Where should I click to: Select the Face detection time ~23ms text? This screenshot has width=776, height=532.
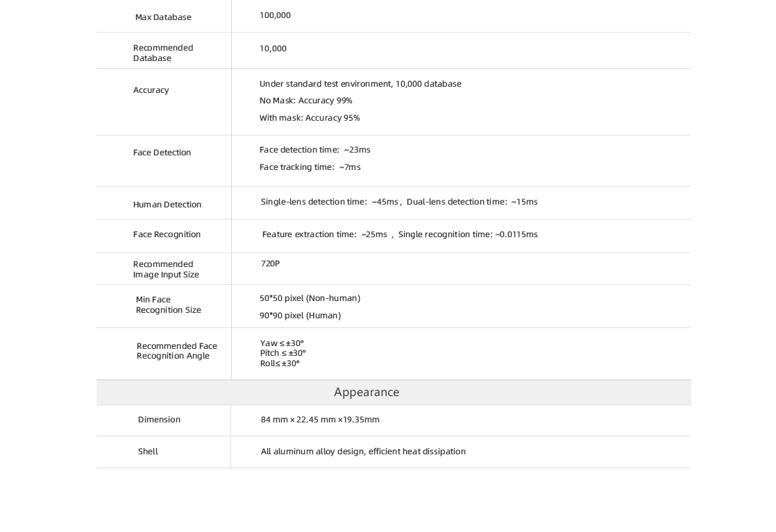[314, 150]
